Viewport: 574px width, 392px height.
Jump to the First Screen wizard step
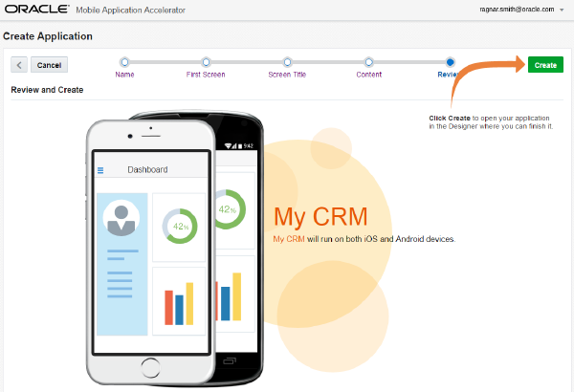206,75
